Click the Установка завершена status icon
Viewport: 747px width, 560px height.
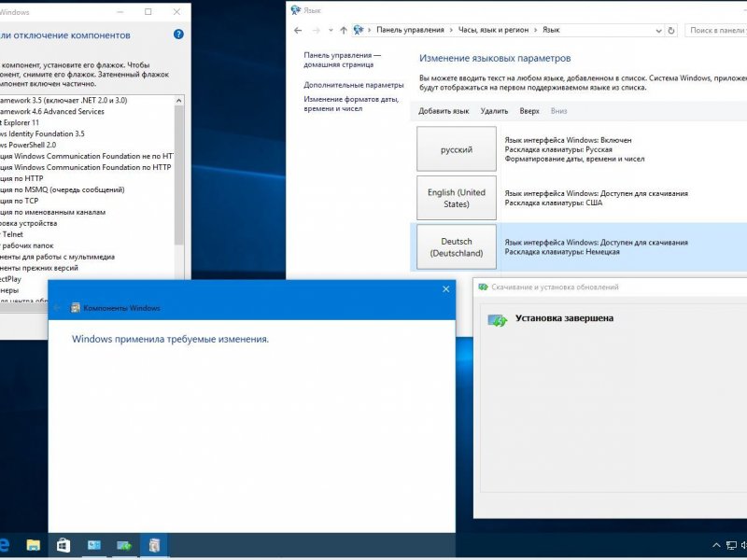click(x=498, y=320)
